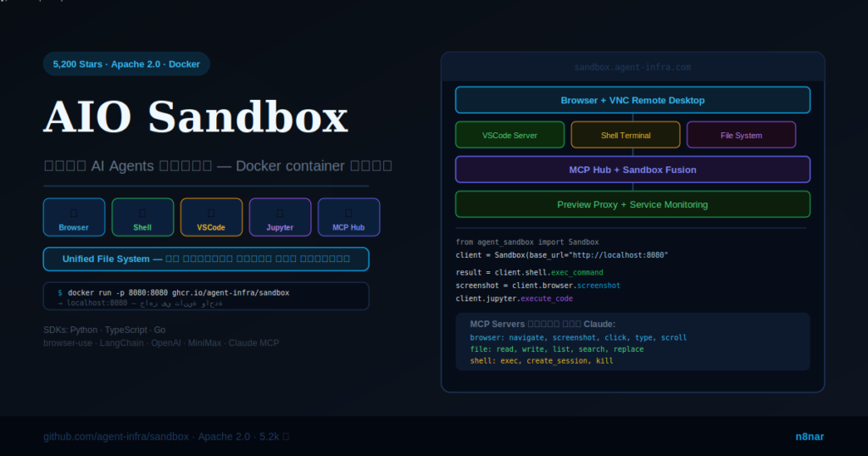Click the 'MCP Servers' heading with Claude
The height and width of the screenshot is (456, 868).
click(x=542, y=325)
